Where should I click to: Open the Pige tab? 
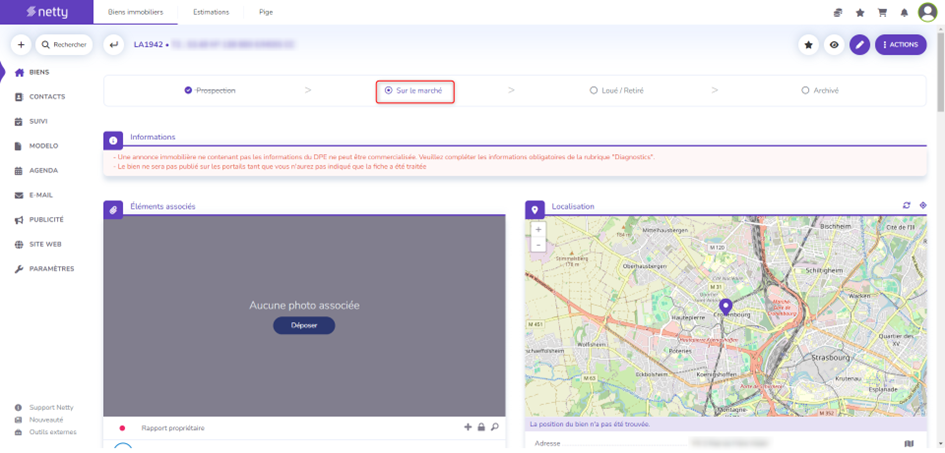coord(266,12)
